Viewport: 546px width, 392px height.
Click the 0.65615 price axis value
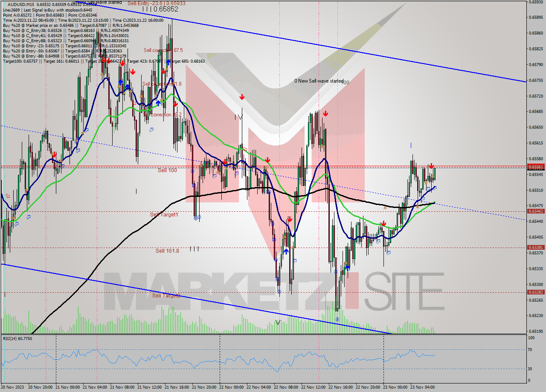536,143
